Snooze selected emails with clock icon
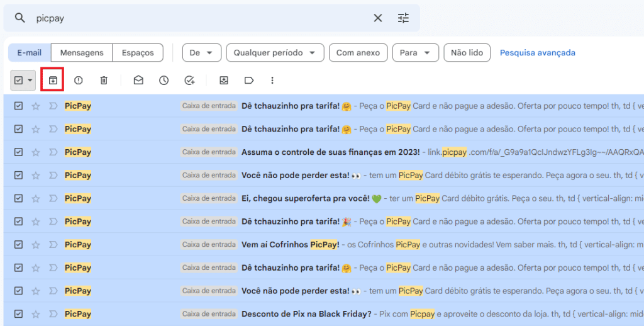The height and width of the screenshot is (326, 644). click(x=164, y=81)
